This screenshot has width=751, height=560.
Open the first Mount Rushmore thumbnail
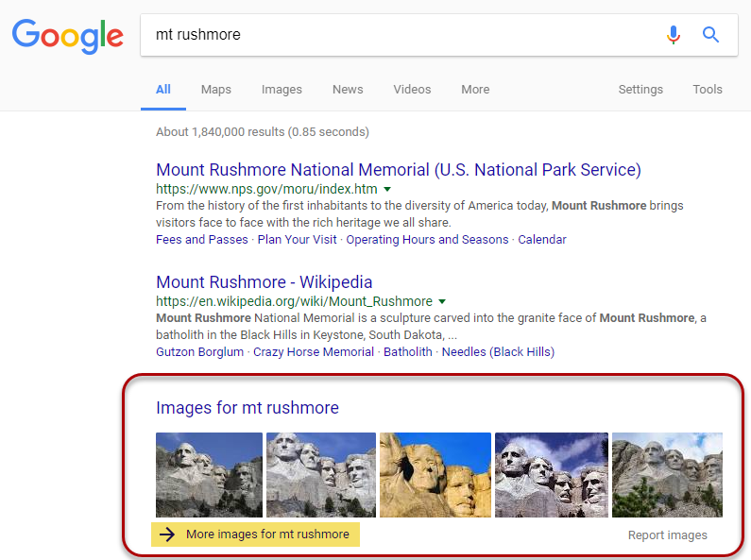pyautogui.click(x=210, y=475)
